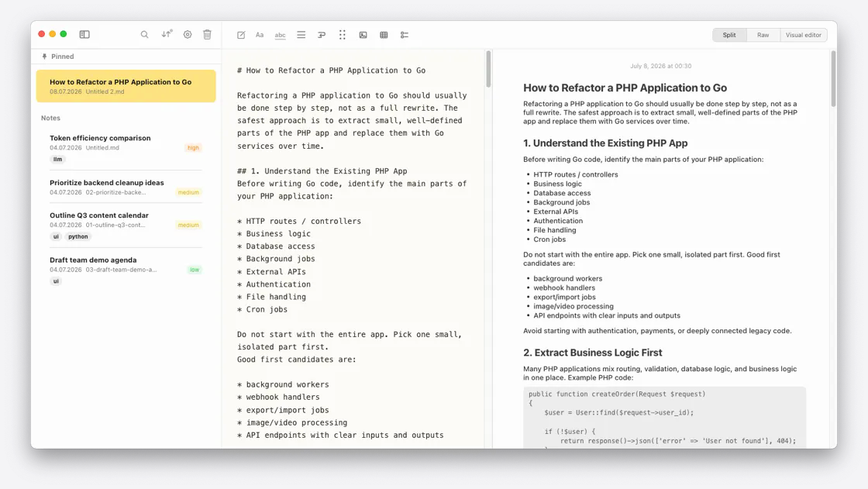868x489 pixels.
Task: Click the low priority badge
Action: pos(195,270)
